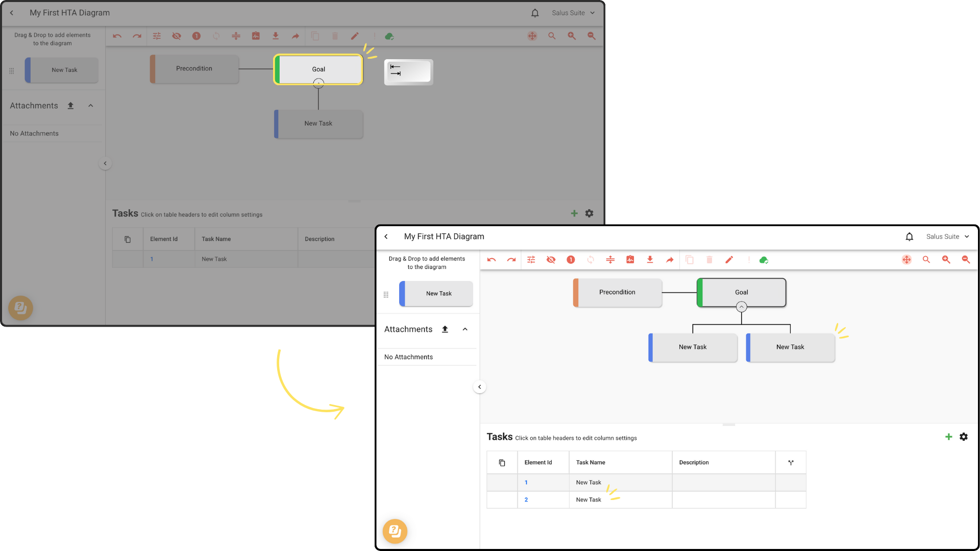Viewport: 980px width, 551px height.
Task: Click the clipboard chart icon in the foreground toolbar
Action: tap(630, 260)
